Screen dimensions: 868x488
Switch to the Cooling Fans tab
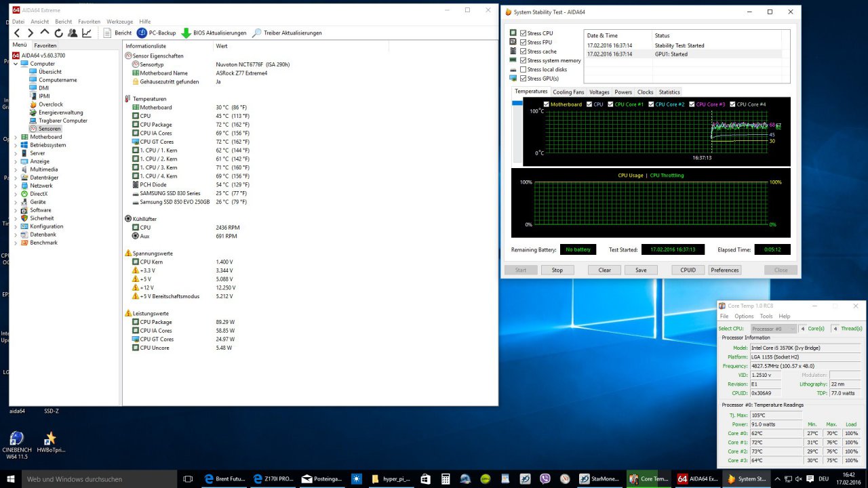point(568,92)
